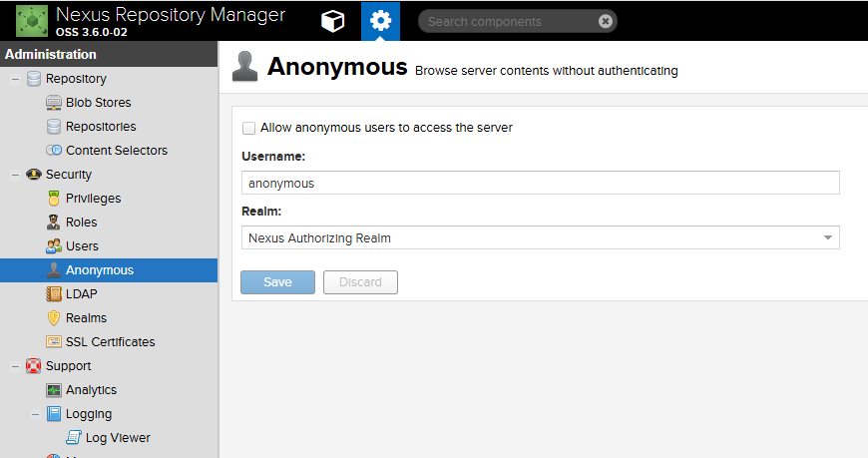Go to Users settings
The height and width of the screenshot is (458, 868).
[x=82, y=245]
